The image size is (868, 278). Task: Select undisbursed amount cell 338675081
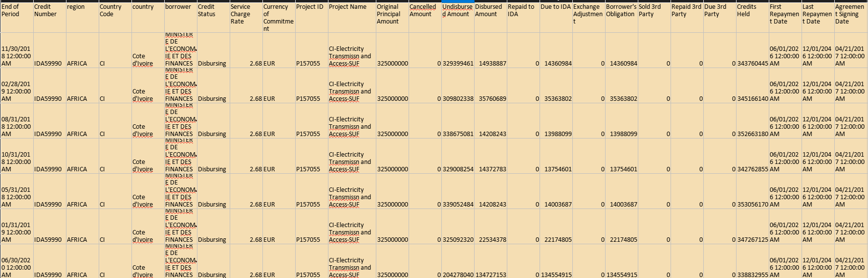457,121
